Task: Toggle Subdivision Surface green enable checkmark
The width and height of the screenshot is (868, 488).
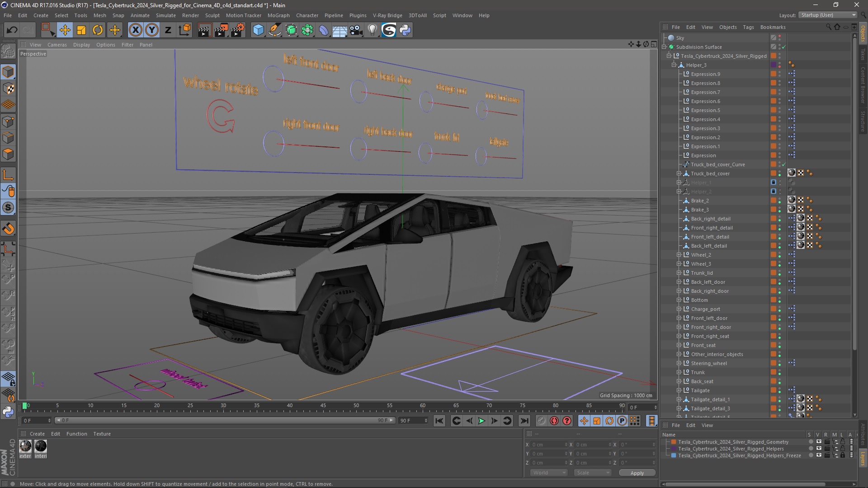Action: pyautogui.click(x=784, y=47)
